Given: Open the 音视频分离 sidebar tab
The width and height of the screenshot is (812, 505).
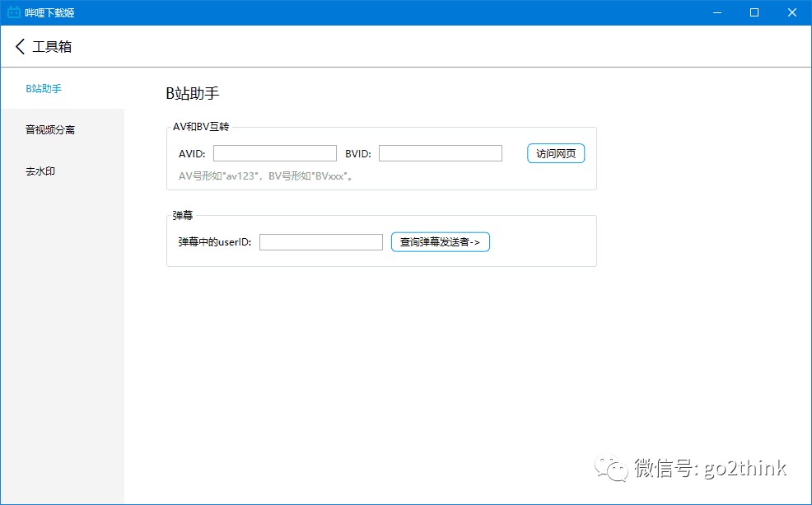Looking at the screenshot, I should point(62,129).
